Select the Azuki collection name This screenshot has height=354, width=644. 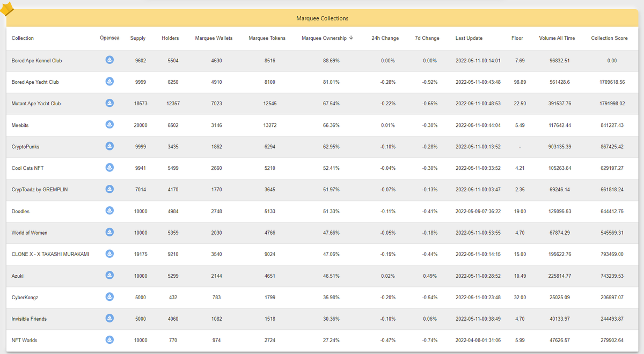[x=18, y=276]
